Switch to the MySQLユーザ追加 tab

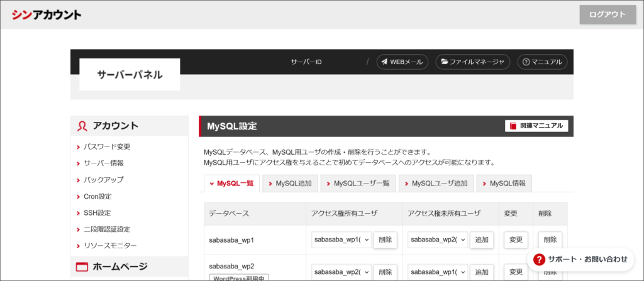(x=436, y=184)
